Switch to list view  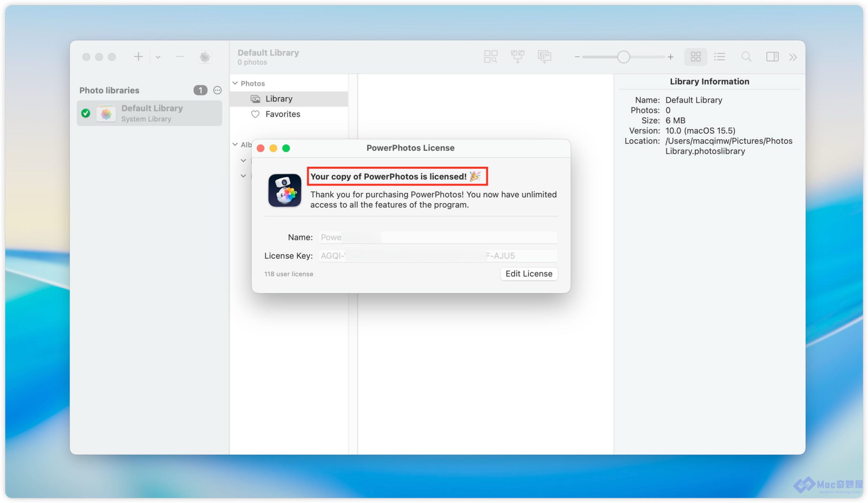click(719, 57)
